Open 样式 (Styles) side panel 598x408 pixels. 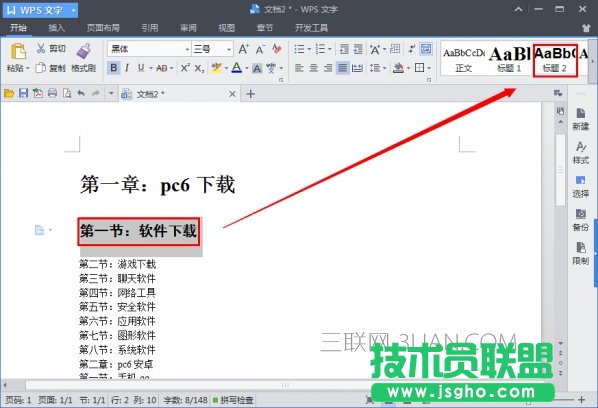(580, 153)
